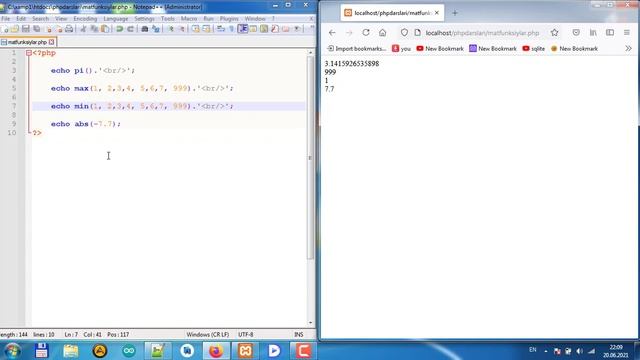Image resolution: width=640 pixels, height=360 pixels.
Task: Click the Save to Pocket icon
Action: (x=576, y=33)
